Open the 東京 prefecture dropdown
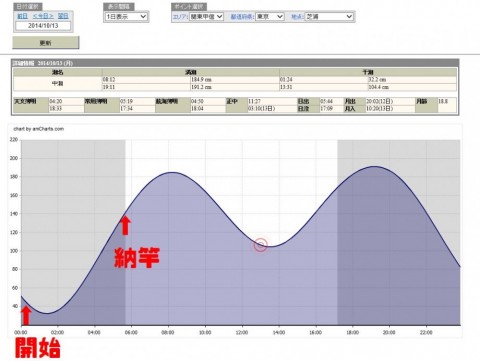480x361 pixels. pos(270,16)
